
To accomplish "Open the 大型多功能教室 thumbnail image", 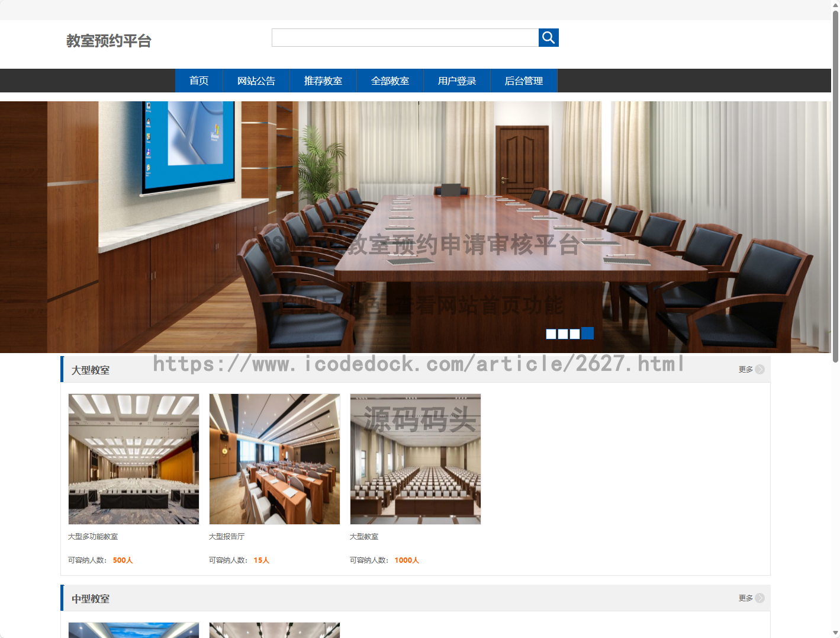I will tap(134, 459).
